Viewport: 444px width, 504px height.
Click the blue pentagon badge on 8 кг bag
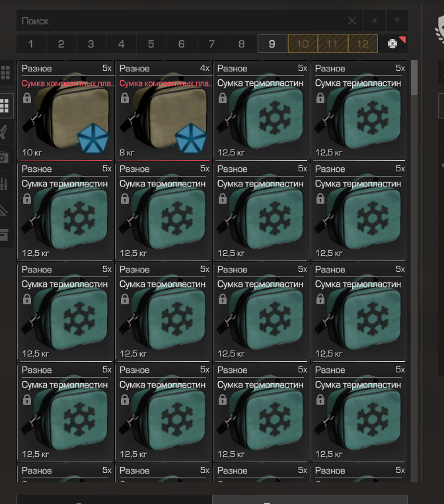tap(191, 139)
